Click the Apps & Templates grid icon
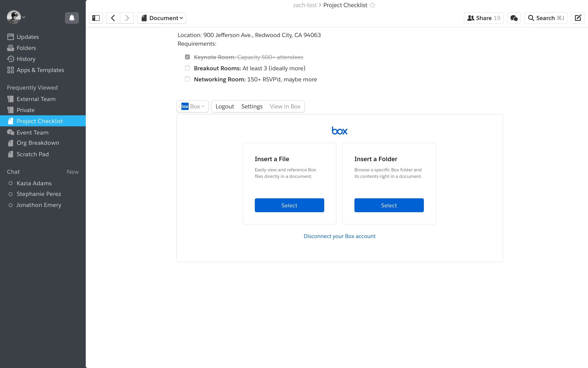Screen dimensions: 588x368 pos(10,70)
